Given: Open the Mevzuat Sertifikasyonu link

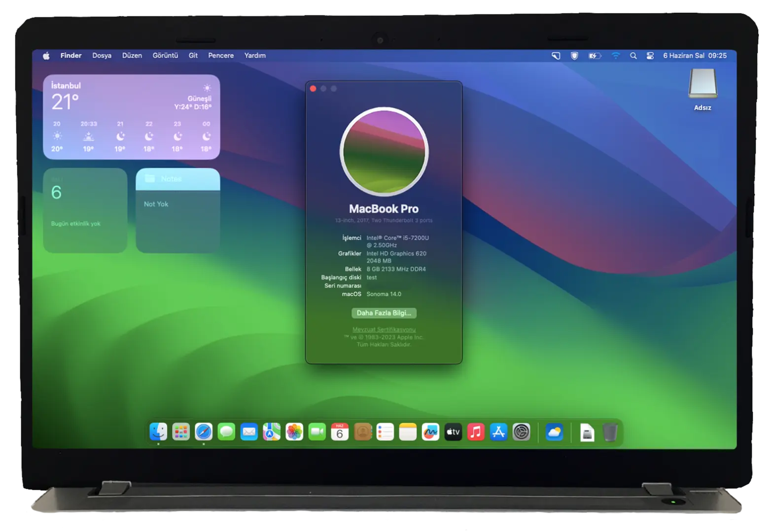Looking at the screenshot, I should pos(384,330).
